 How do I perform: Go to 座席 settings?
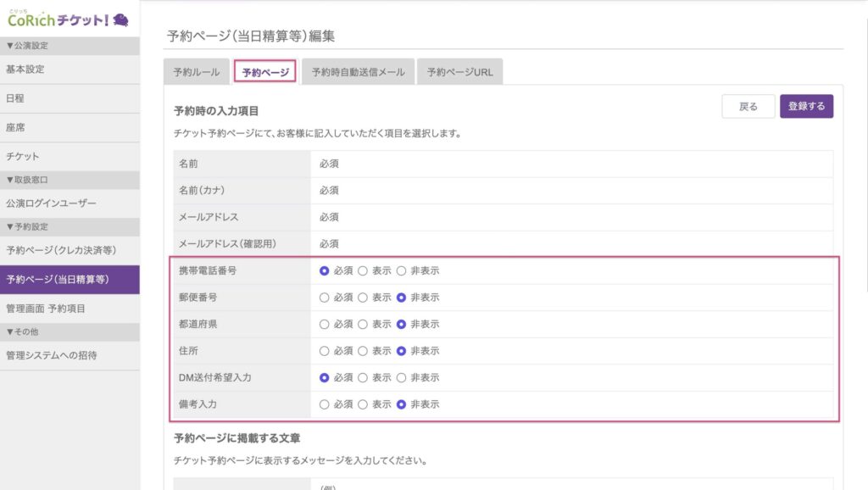tap(15, 127)
